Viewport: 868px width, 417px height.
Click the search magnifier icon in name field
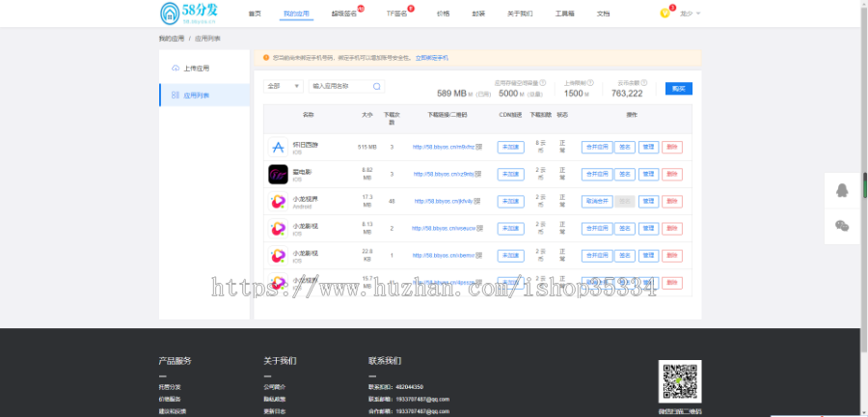point(377,86)
